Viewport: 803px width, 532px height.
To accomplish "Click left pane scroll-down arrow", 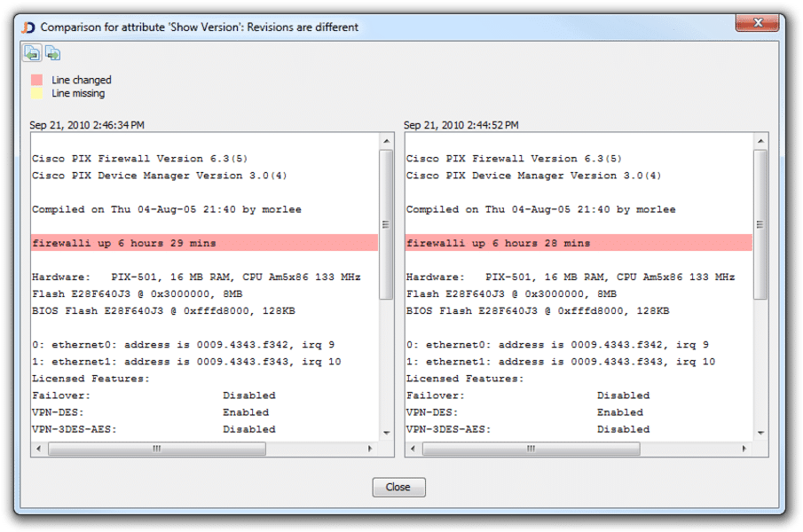I will coord(386,433).
